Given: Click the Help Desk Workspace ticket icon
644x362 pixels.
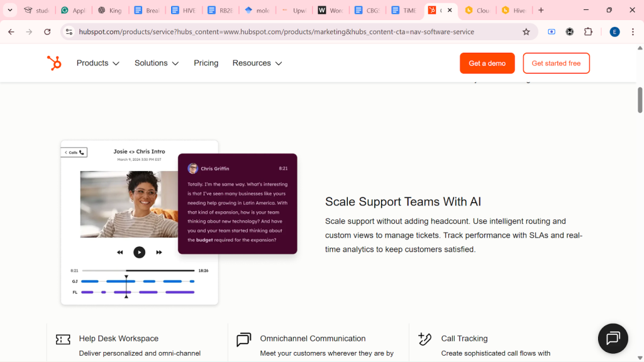Looking at the screenshot, I should (63, 339).
